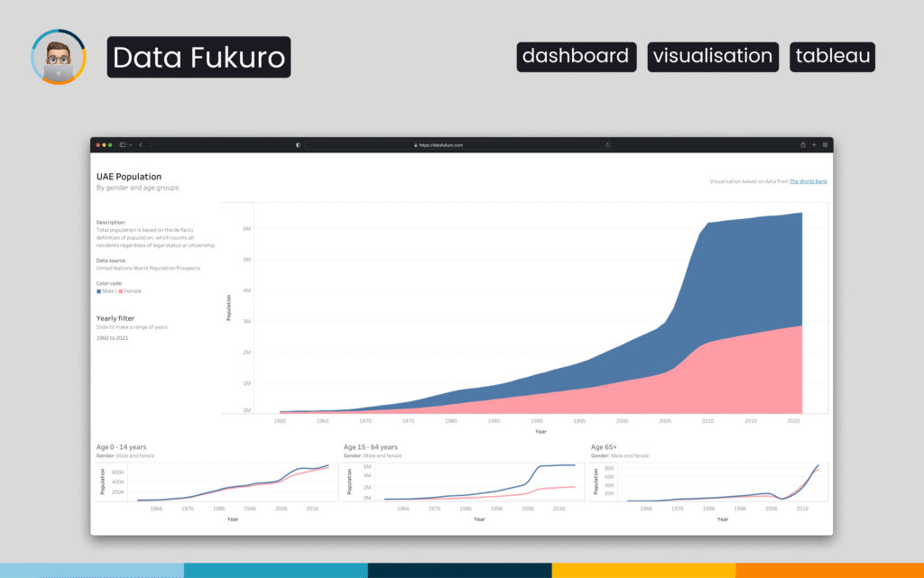The image size is (924, 578).
Task: Click the browser forward arrow
Action: point(152,144)
